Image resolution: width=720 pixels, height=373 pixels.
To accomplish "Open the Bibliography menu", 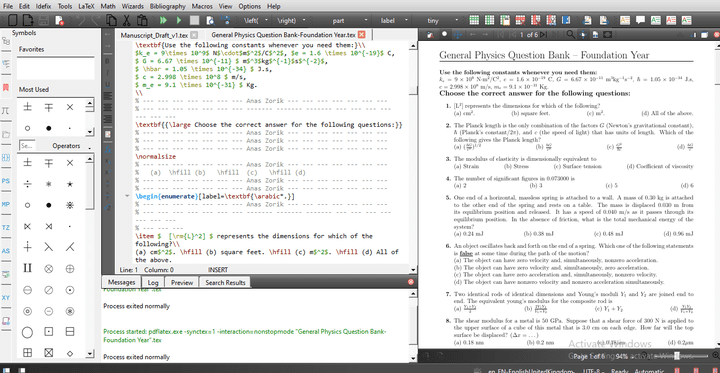I will pyautogui.click(x=168, y=6).
